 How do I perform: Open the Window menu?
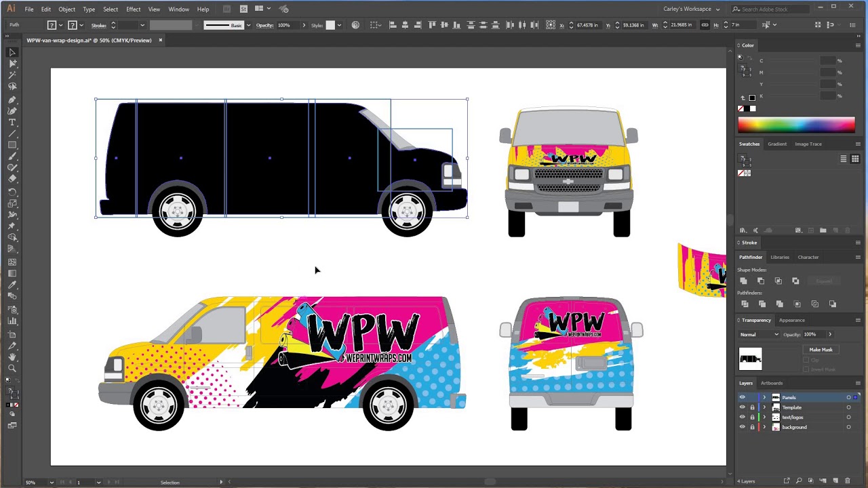click(x=178, y=9)
